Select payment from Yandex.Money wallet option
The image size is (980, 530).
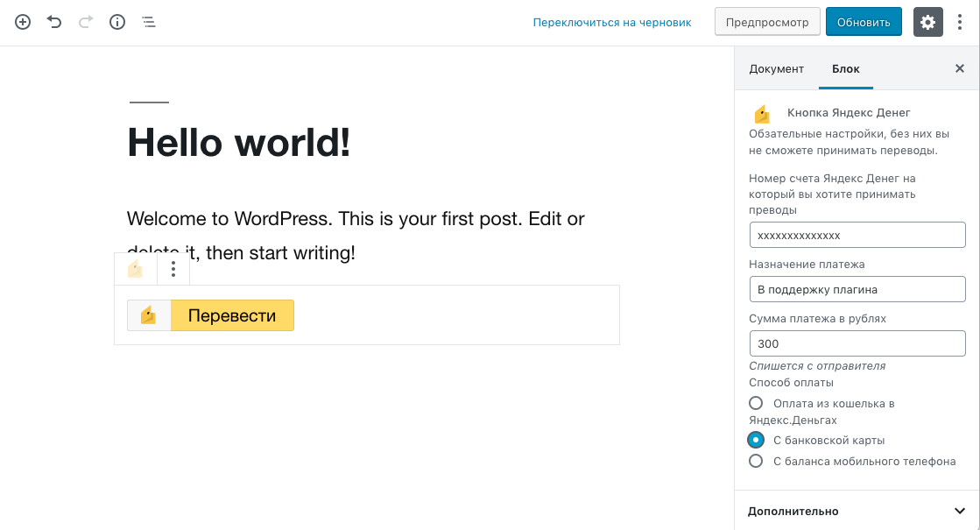click(756, 404)
